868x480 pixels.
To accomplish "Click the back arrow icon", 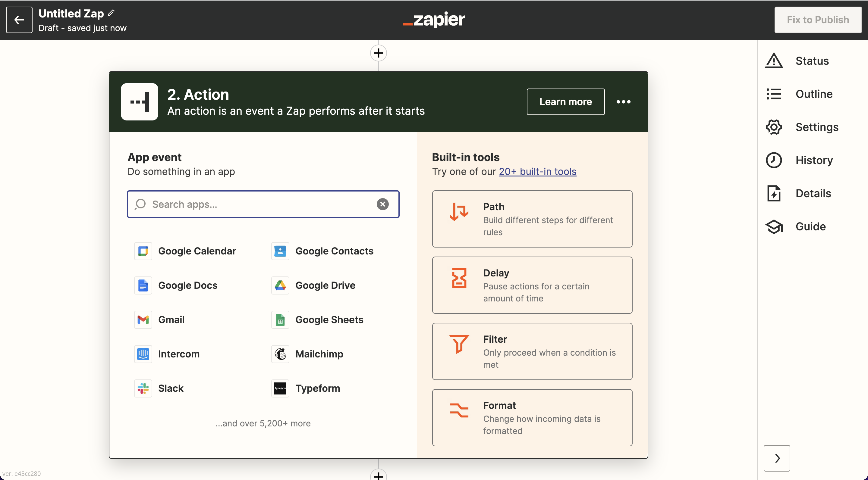I will (19, 20).
